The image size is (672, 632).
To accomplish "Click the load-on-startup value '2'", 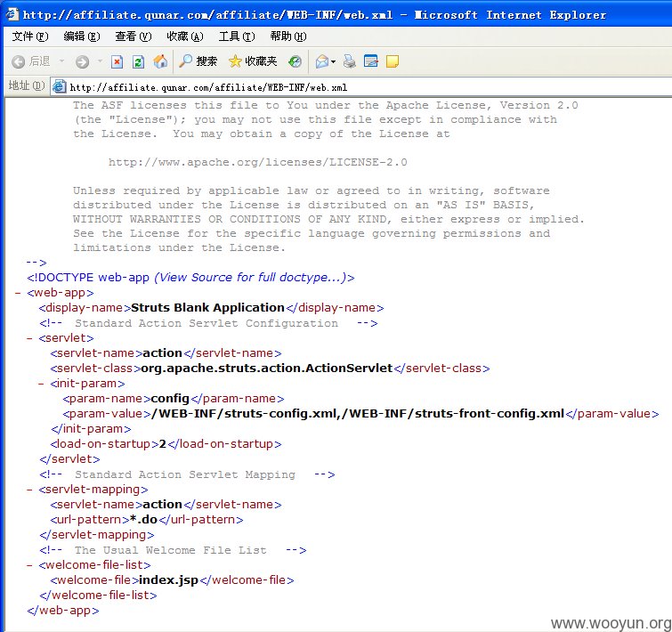I will (x=162, y=444).
